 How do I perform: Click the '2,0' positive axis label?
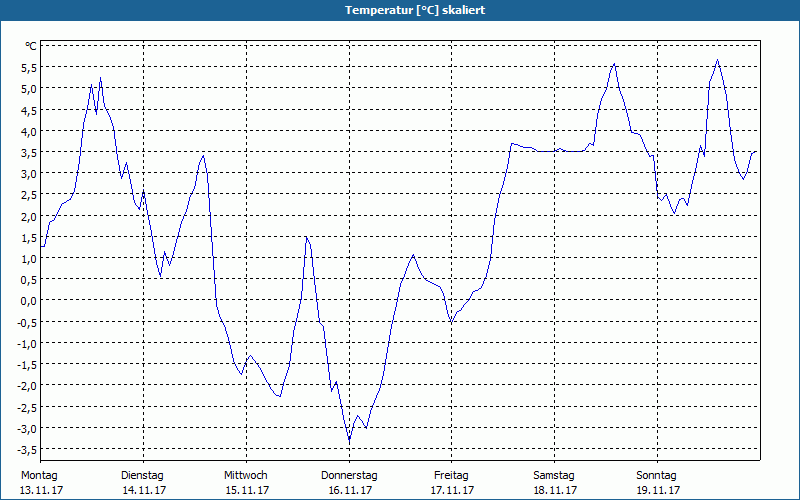(29, 216)
